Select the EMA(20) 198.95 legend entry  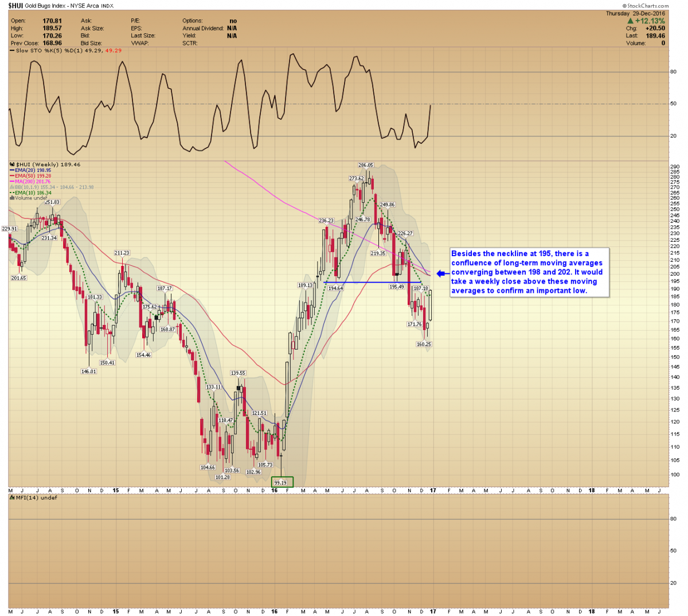pyautogui.click(x=33, y=171)
